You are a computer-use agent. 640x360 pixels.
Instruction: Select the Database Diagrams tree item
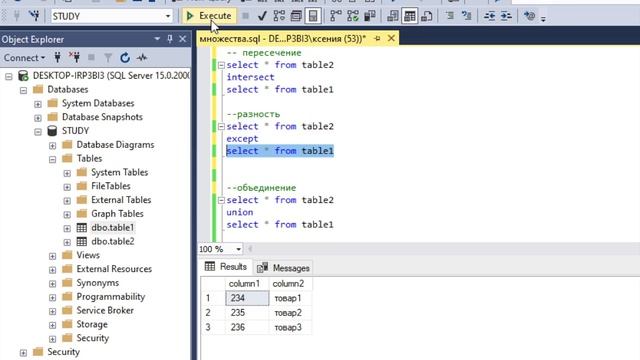tap(115, 144)
